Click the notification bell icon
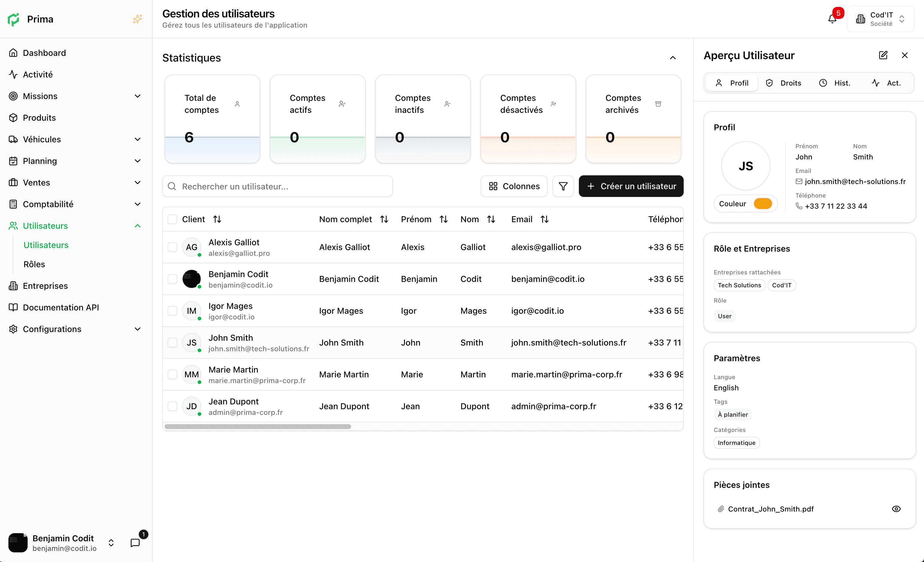Screen dimensions: 924x562 pyautogui.click(x=832, y=19)
